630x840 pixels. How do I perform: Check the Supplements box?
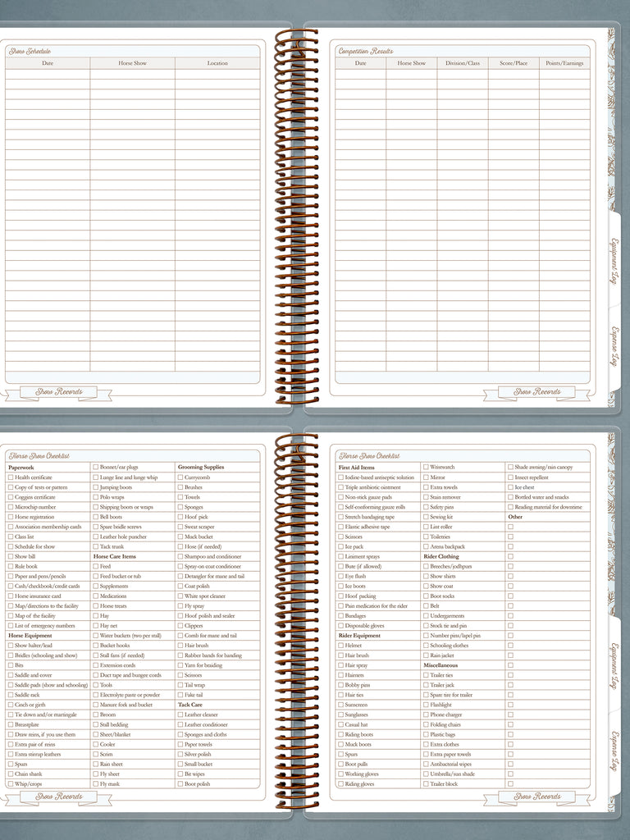coord(95,586)
